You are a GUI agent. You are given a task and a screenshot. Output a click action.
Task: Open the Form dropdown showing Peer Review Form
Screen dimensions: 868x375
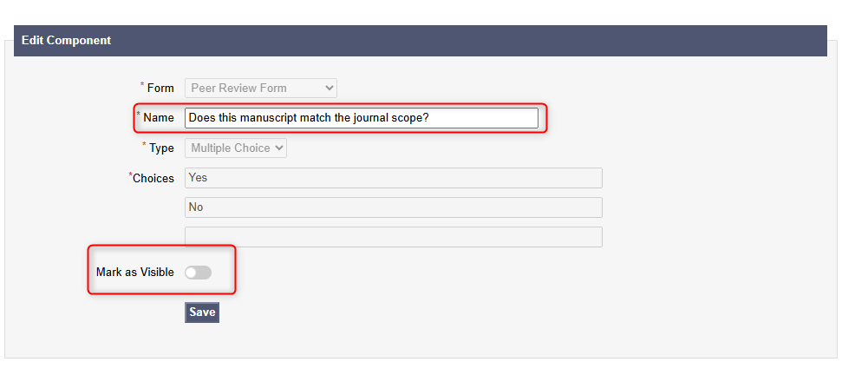260,88
